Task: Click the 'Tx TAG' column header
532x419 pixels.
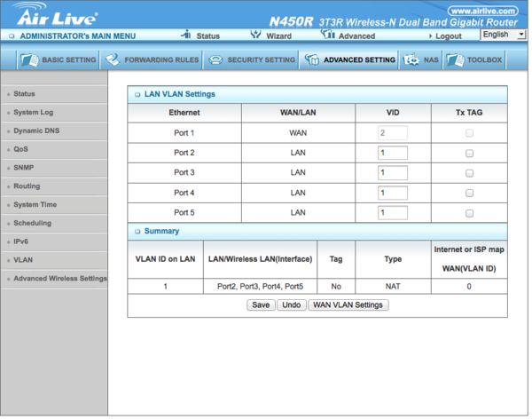Action: (x=469, y=113)
